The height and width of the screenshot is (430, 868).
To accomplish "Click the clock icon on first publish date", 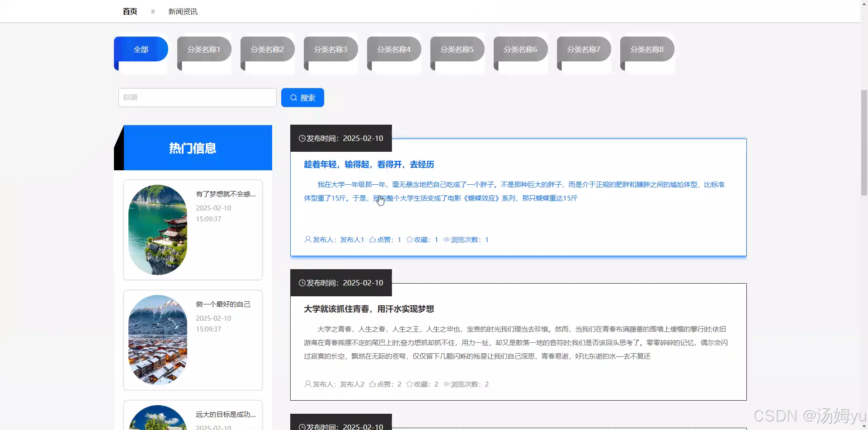I will pos(302,138).
